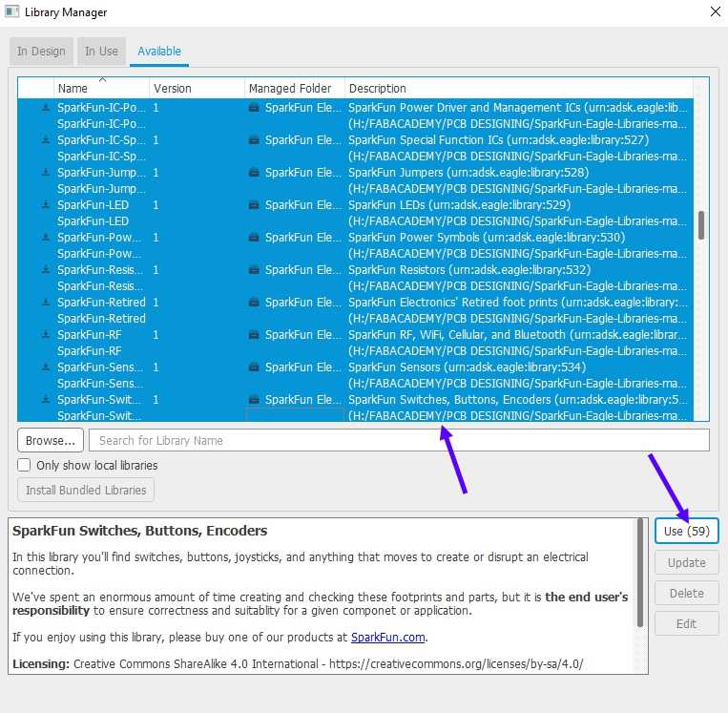Screen dimensions: 728x713
Task: Click the Delete button
Action: click(x=687, y=593)
